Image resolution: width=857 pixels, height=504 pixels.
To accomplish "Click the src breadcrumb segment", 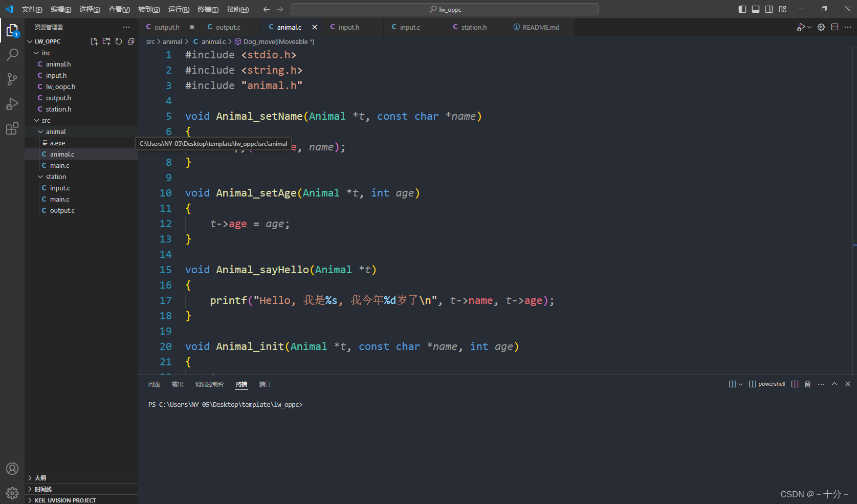I will pos(150,41).
